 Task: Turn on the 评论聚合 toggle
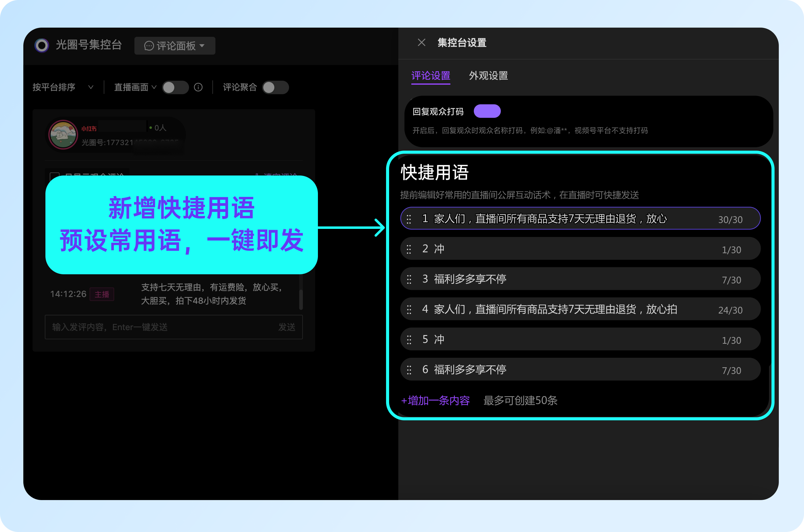(x=276, y=87)
